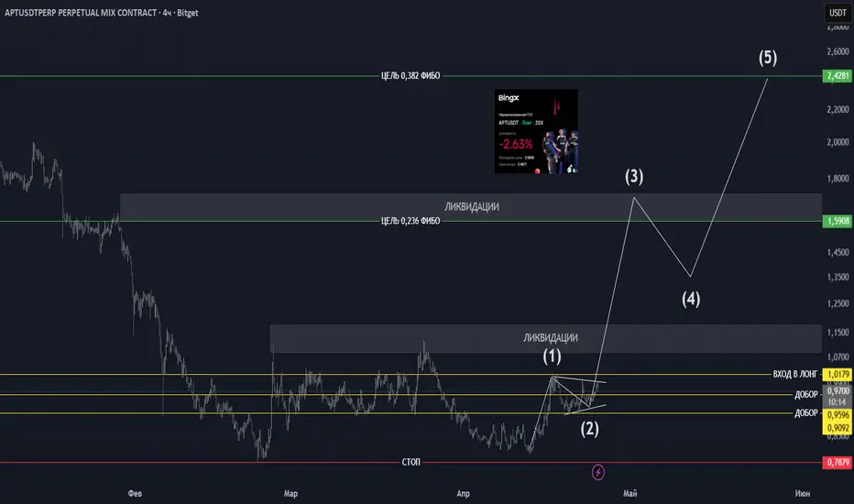Click the ЦЕЛЬ 0,236 ФИБО line label
The image size is (854, 504).
click(411, 221)
